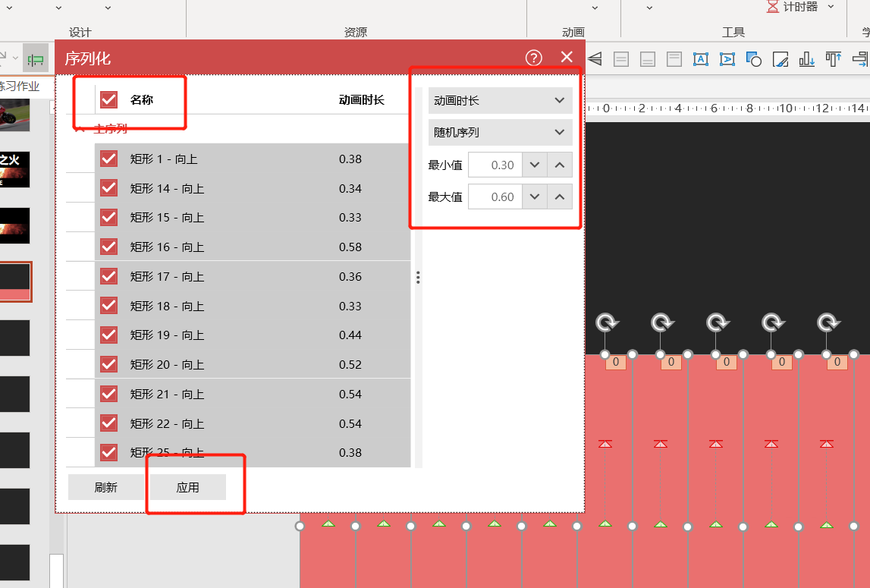Open the 动画时长 dropdown
Screen dimensions: 870x588
(500, 100)
